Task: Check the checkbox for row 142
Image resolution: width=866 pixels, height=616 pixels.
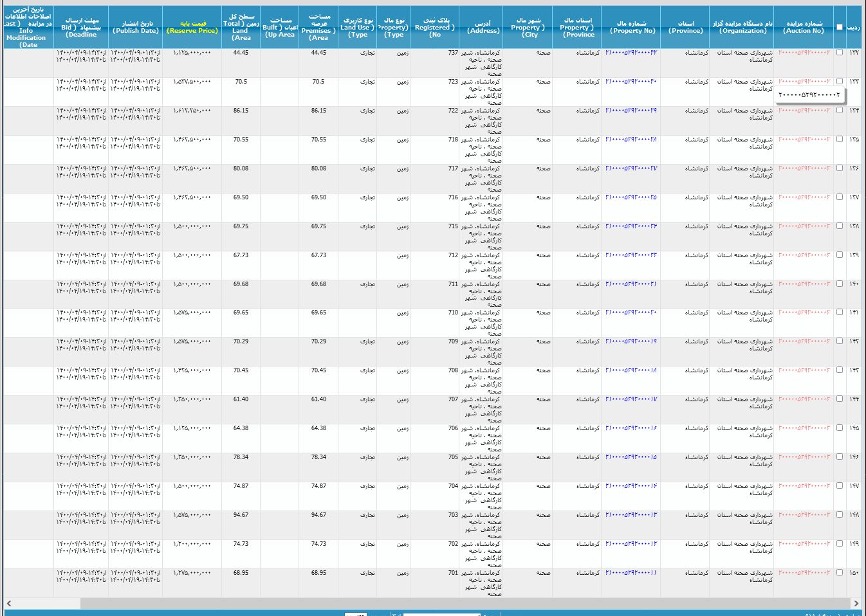Action: click(x=840, y=341)
